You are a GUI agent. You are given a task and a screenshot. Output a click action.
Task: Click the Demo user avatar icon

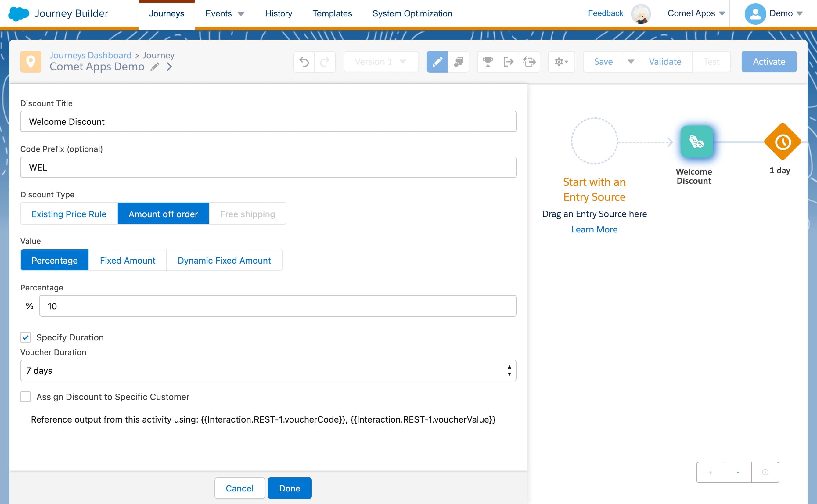coord(755,14)
